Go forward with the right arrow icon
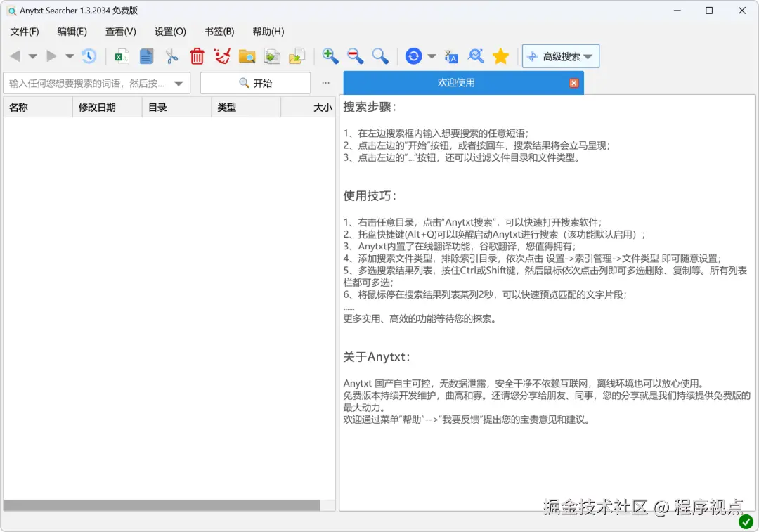 (51, 56)
